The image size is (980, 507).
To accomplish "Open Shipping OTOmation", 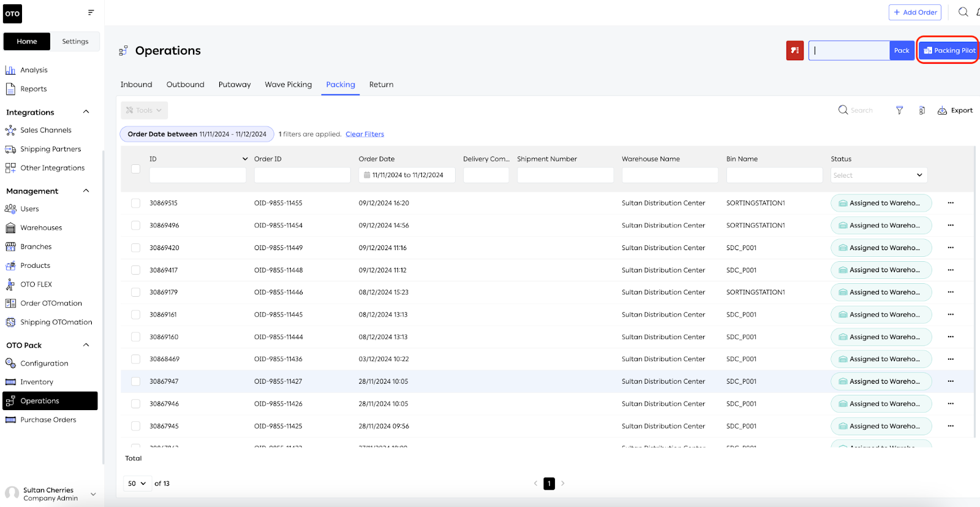I will click(x=56, y=322).
